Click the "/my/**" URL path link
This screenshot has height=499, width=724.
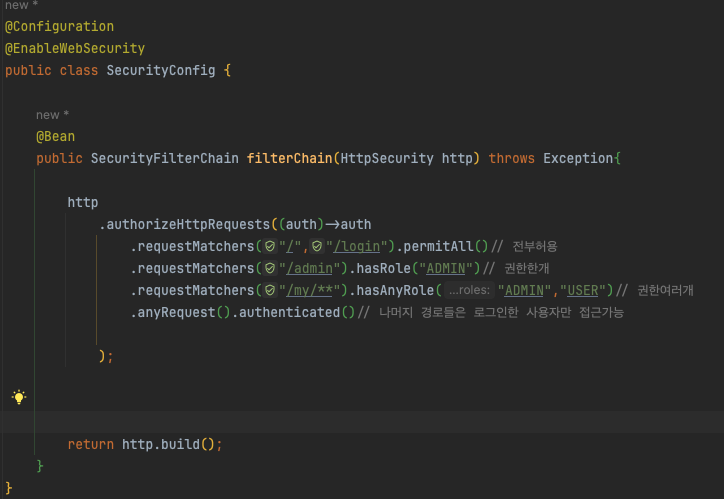tap(309, 290)
